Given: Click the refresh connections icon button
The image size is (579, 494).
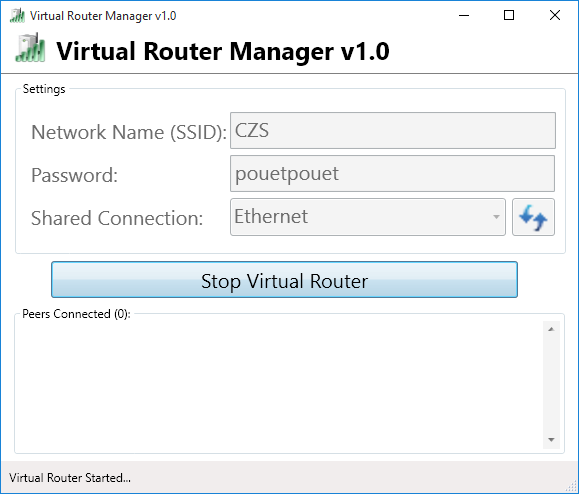Looking at the screenshot, I should tap(533, 217).
